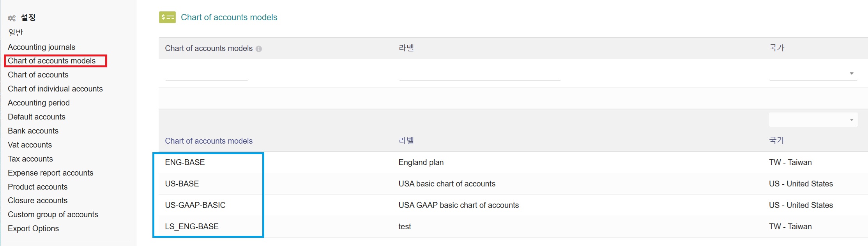Open the country dropdown in the add form
The image size is (868, 246).
click(813, 74)
